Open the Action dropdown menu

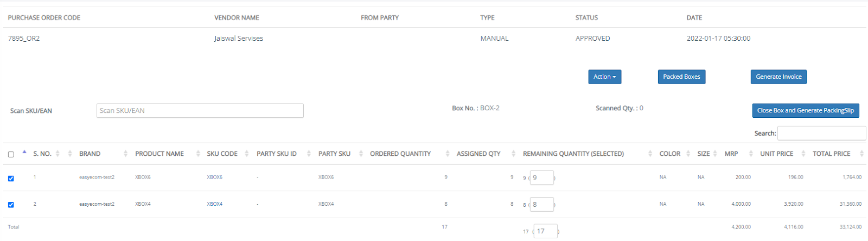point(605,77)
